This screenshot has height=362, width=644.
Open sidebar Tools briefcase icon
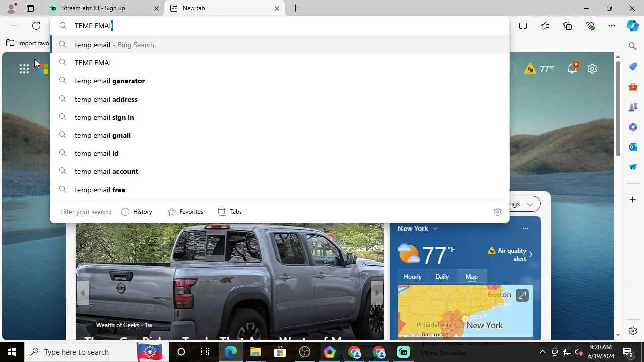click(633, 86)
